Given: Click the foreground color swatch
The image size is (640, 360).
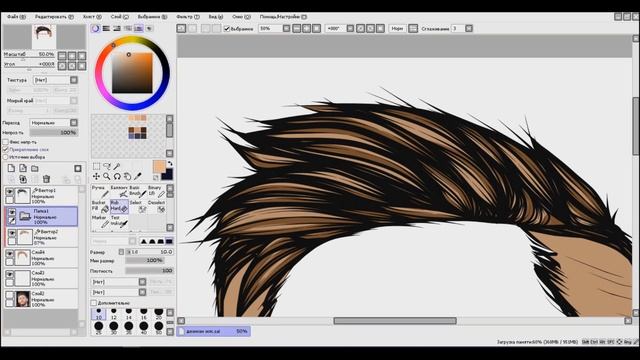Looking at the screenshot, I should coord(159,166).
